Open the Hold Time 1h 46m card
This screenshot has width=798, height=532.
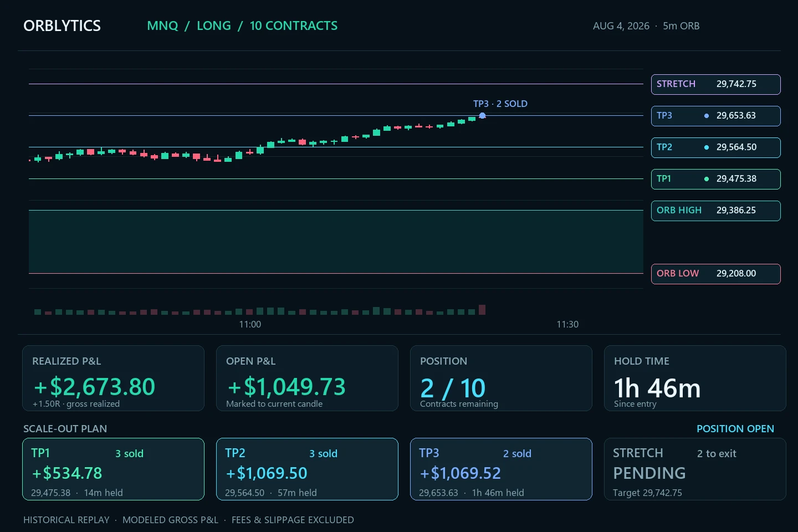pyautogui.click(x=695, y=378)
